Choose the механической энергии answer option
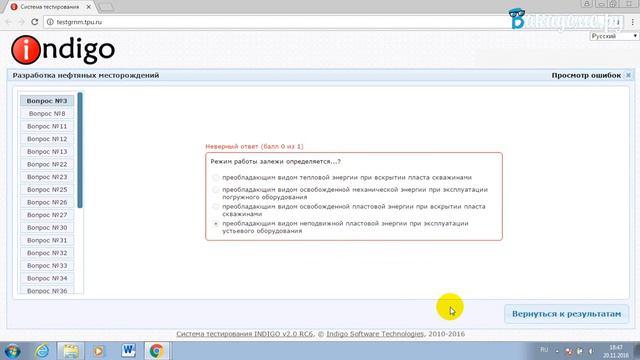 click(x=216, y=190)
